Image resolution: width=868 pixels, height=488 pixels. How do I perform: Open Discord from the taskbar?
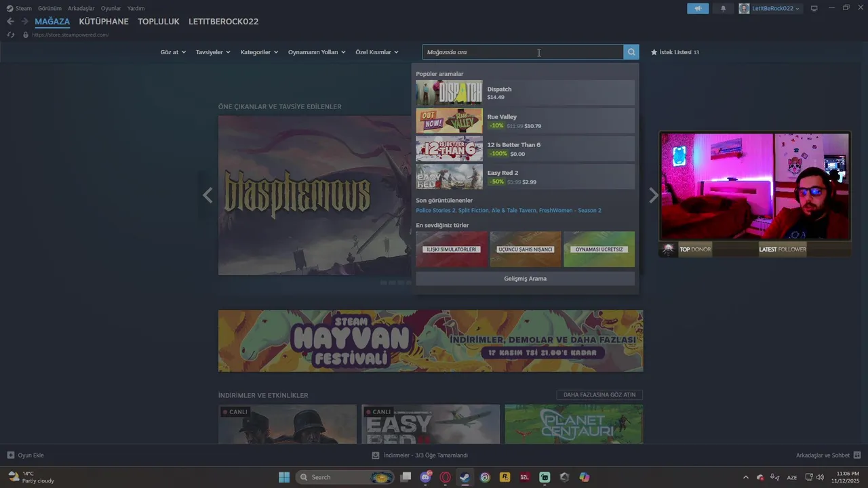click(x=426, y=477)
